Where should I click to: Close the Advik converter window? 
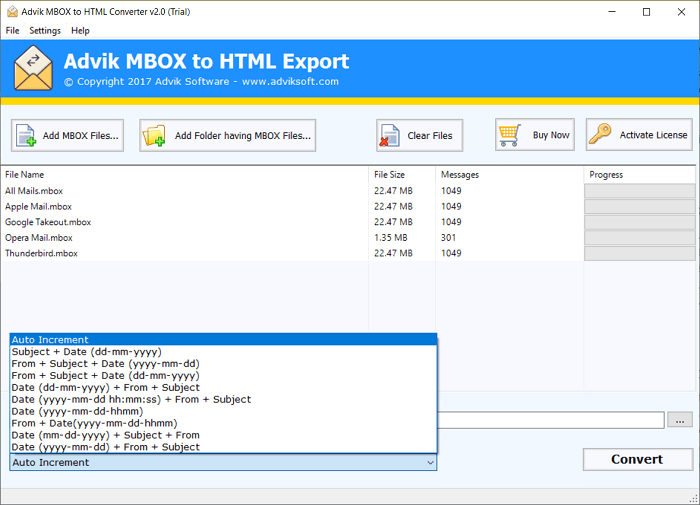point(681,12)
